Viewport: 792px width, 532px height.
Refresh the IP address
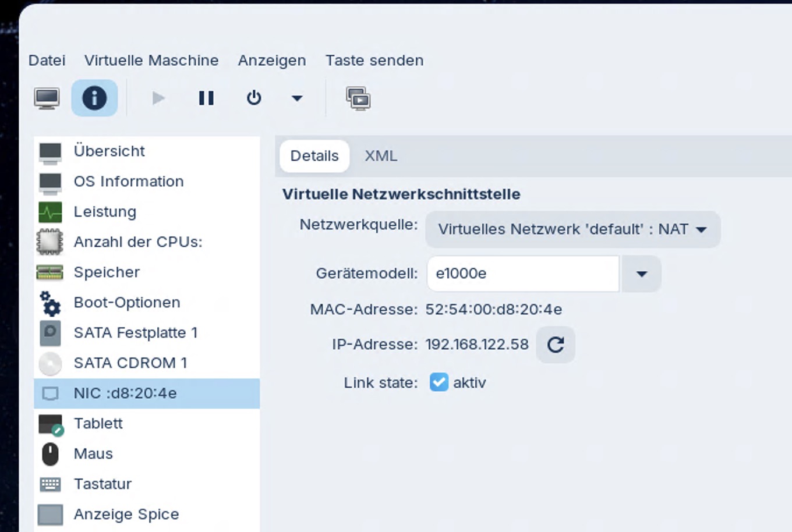point(556,345)
